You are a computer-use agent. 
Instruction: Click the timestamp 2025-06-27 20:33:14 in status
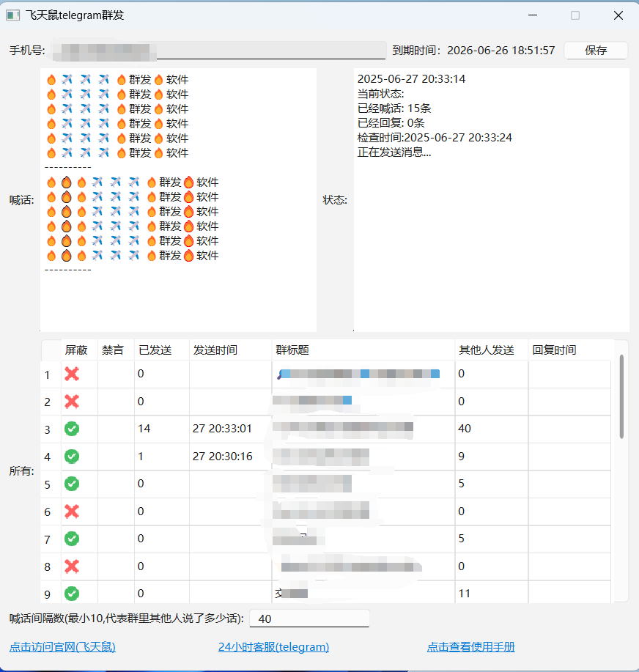(x=411, y=79)
